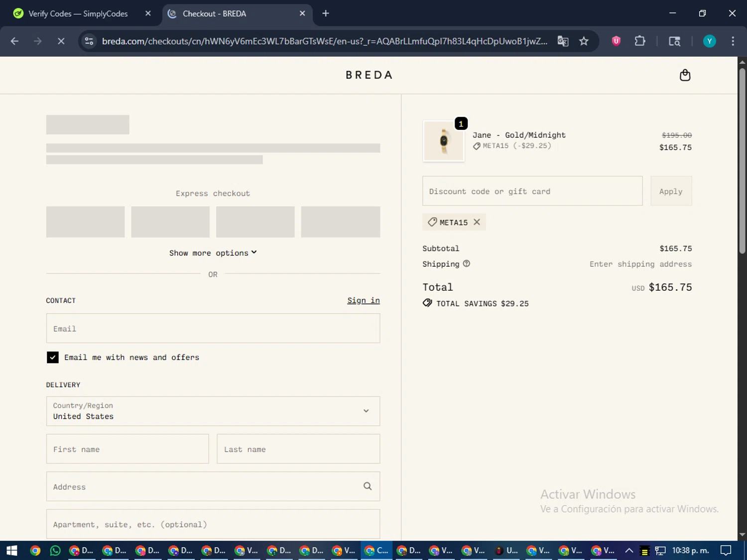Remove the META15 discount code tag

point(477,222)
